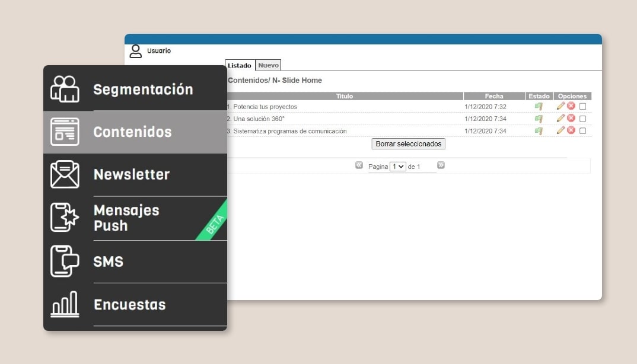Click the Titulo column header
The height and width of the screenshot is (364, 637).
[345, 96]
